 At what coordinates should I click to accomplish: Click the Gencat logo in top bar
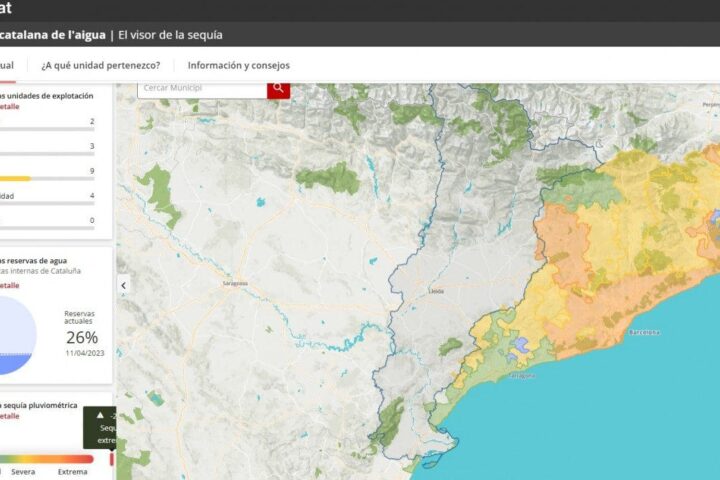(5, 9)
